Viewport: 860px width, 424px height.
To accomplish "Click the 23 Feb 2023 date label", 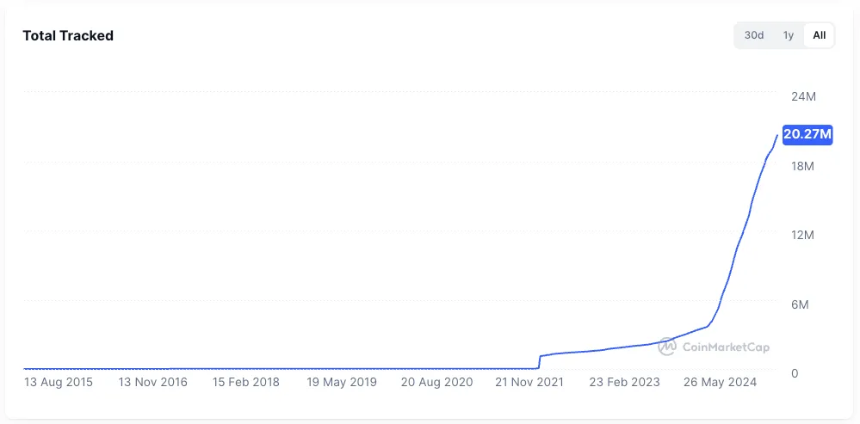I will point(625,382).
